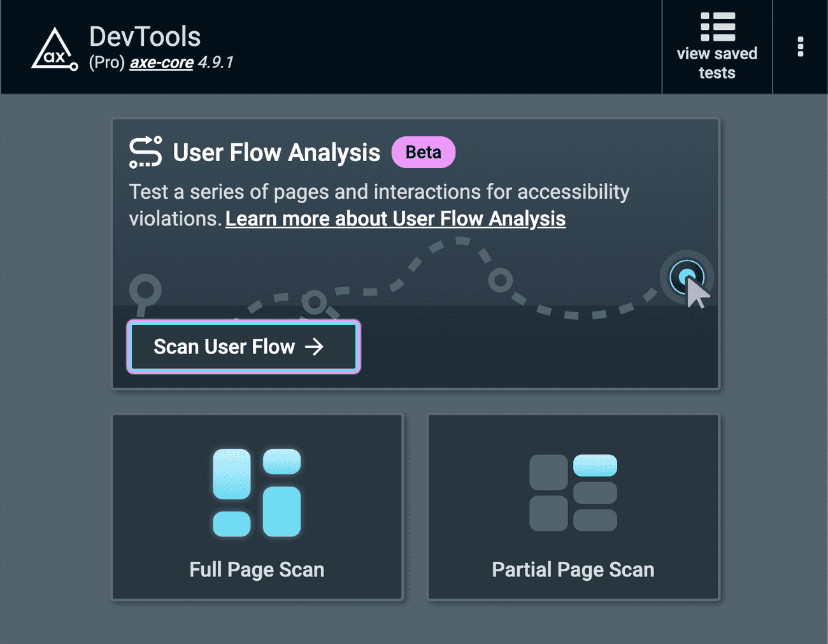Open the Partial Page Scan card
This screenshot has height=644, width=828.
point(572,506)
